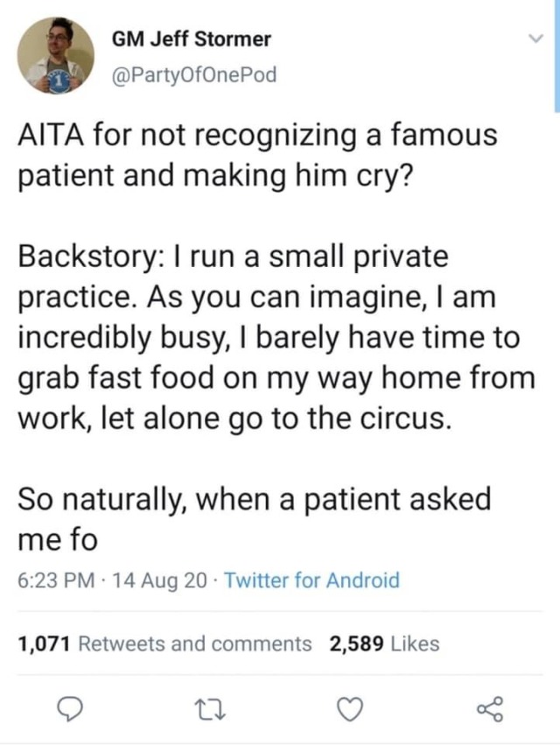Open Jeff Stormer's profile picture
This screenshot has height=745, width=560.
(56, 54)
